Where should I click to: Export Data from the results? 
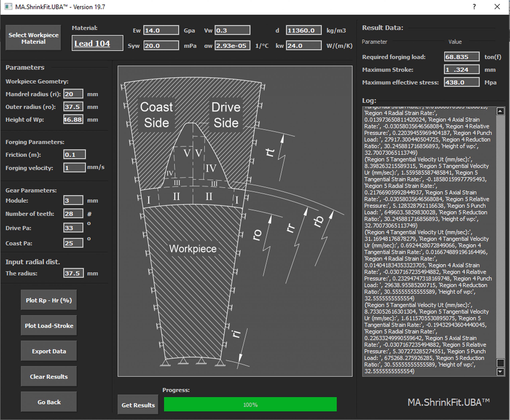pyautogui.click(x=49, y=351)
